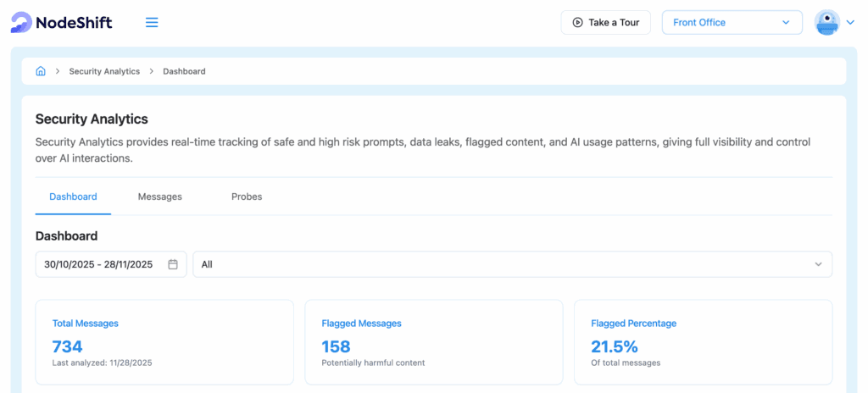
Task: Click the play icon on Take a Tour
Action: 577,23
